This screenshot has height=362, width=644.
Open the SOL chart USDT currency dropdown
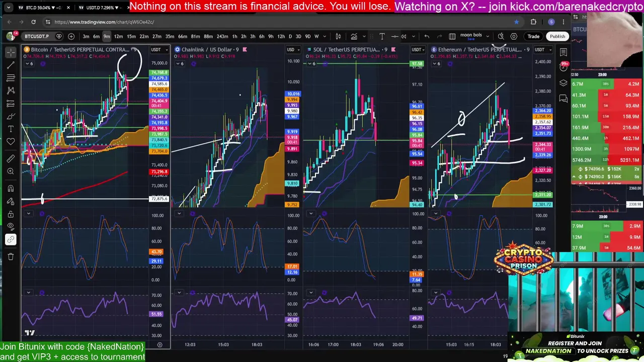click(418, 49)
